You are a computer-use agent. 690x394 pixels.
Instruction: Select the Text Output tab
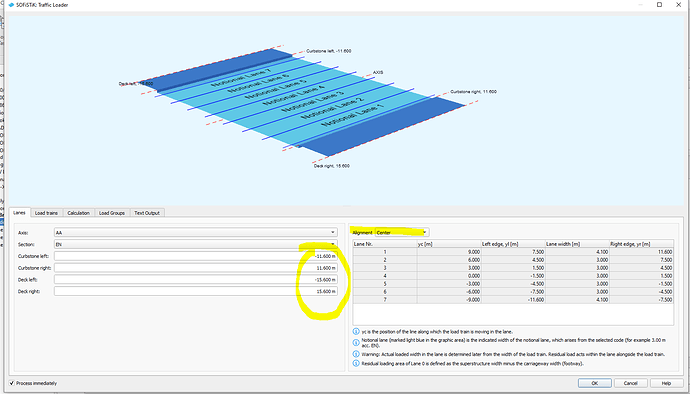tap(147, 213)
